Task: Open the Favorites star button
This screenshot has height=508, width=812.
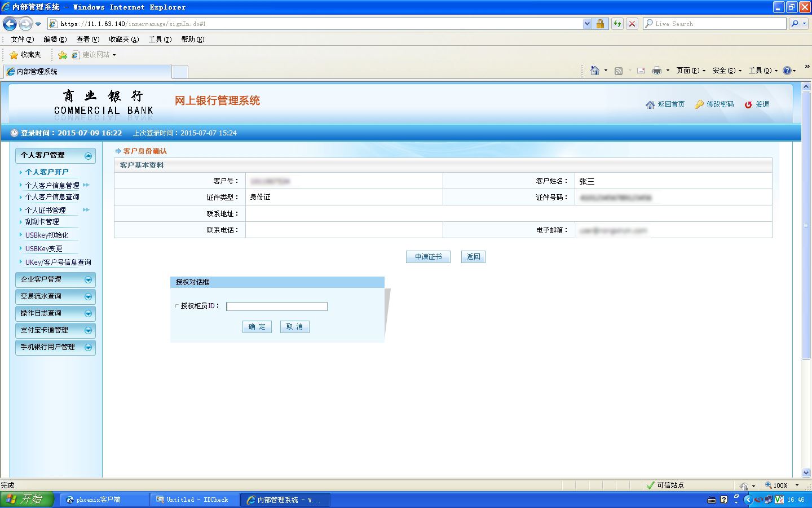Action: (25, 55)
